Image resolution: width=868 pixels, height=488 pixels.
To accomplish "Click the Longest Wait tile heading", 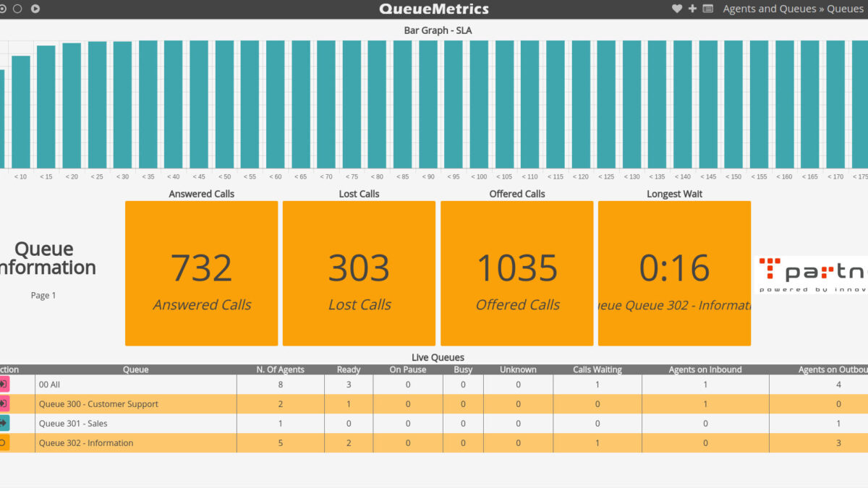I will point(674,194).
